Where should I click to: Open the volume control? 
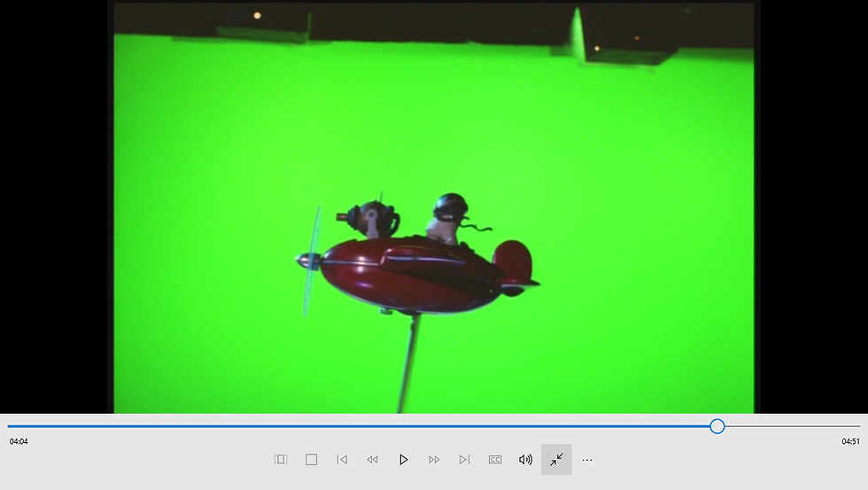click(525, 460)
